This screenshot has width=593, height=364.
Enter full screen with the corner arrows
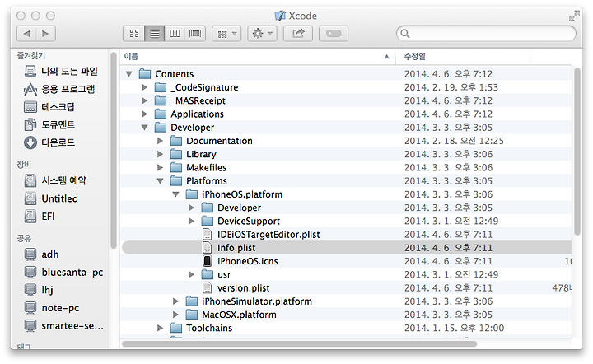click(x=574, y=16)
